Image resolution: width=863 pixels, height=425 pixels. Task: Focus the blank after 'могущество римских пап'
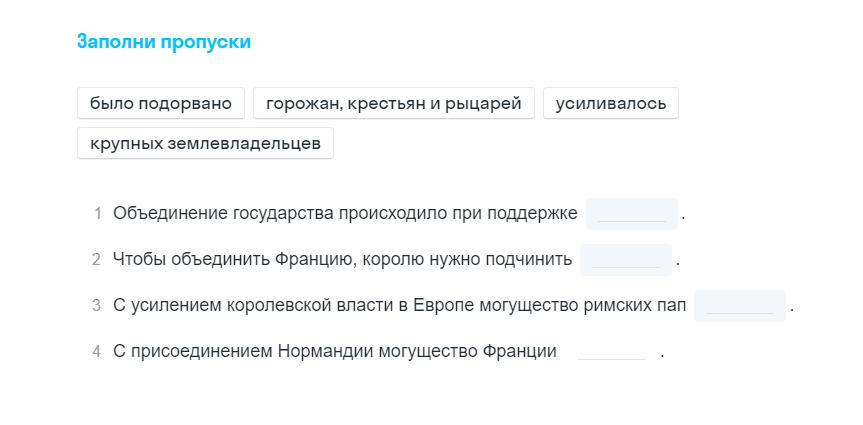[740, 306]
